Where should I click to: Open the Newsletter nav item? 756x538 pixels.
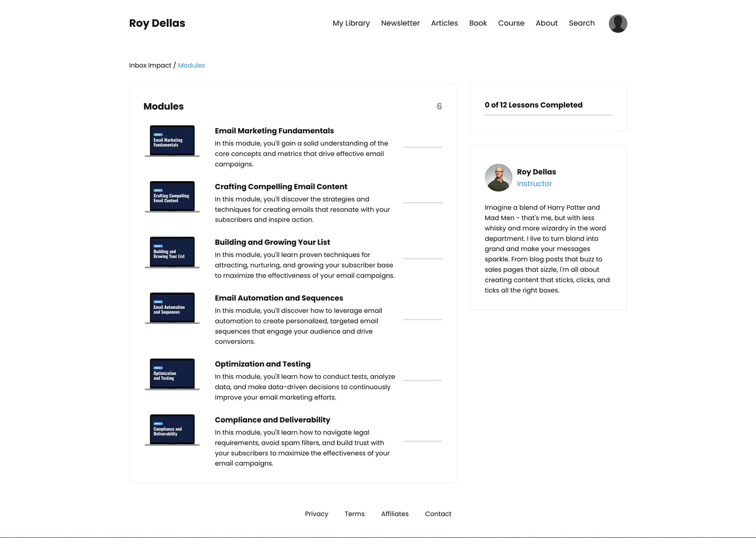coord(400,23)
